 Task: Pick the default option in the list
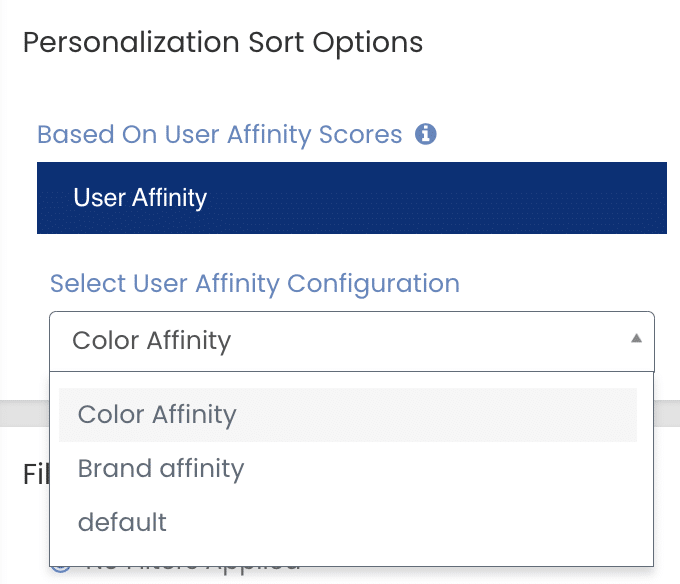coord(122,521)
